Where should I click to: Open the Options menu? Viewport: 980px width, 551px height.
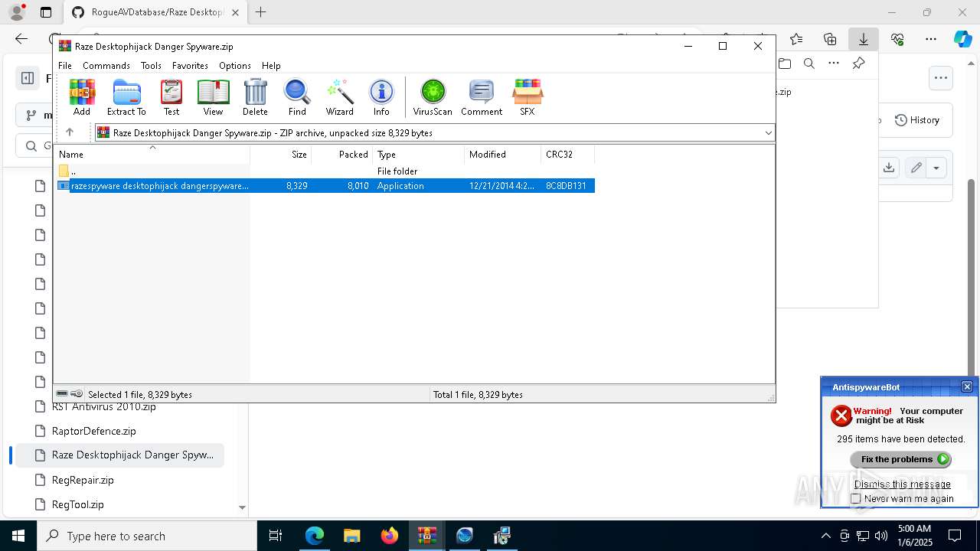(x=234, y=66)
